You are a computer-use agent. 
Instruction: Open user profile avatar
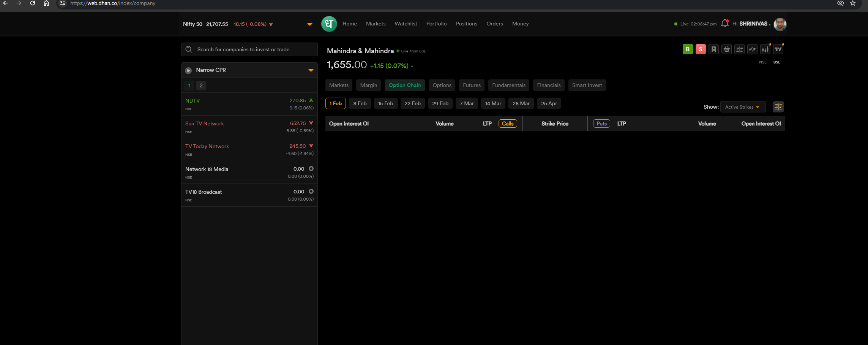point(780,24)
